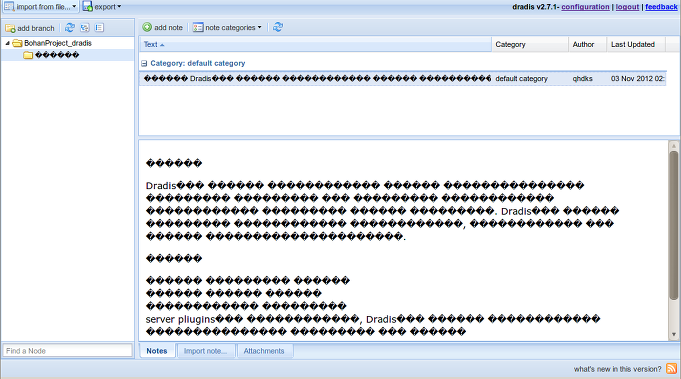681x379 pixels.
Task: Click the 'server pluigins' line in note preview
Action: tap(373, 320)
